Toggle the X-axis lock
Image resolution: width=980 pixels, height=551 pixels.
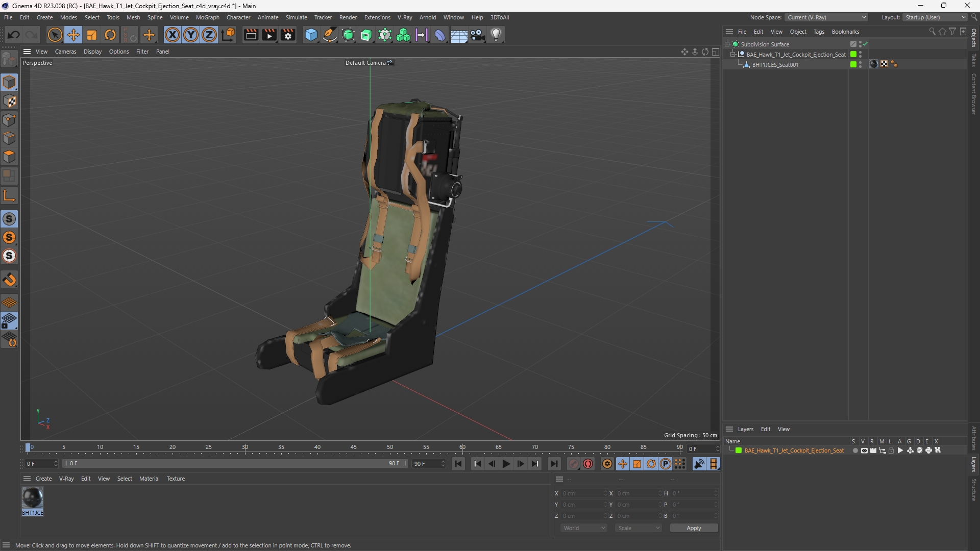(x=173, y=35)
